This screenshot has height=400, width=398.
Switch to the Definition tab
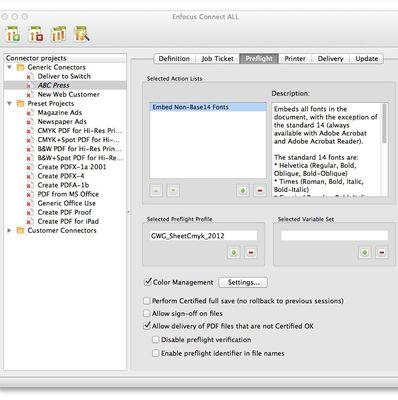pos(174,59)
